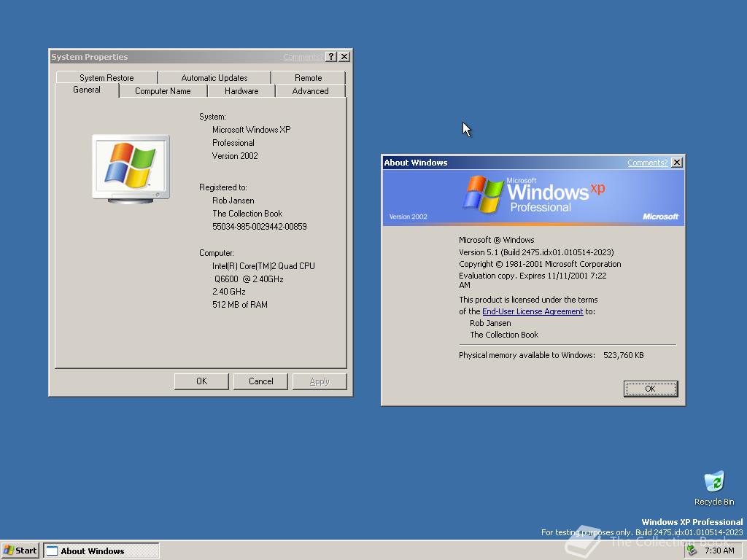747x560 pixels.
Task: Click the Comments? link in System Properties title bar
Action: (x=303, y=57)
